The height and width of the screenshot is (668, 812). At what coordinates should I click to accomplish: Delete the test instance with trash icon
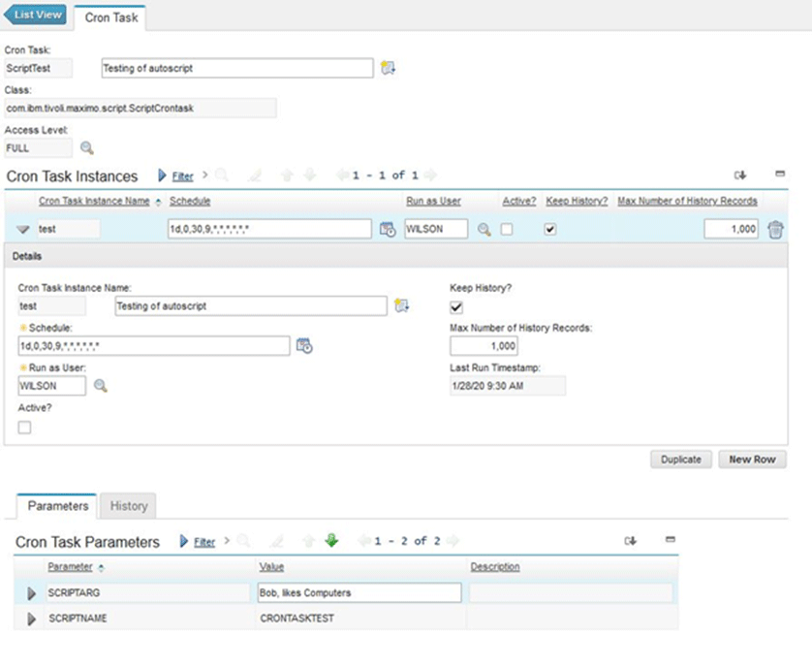click(775, 230)
